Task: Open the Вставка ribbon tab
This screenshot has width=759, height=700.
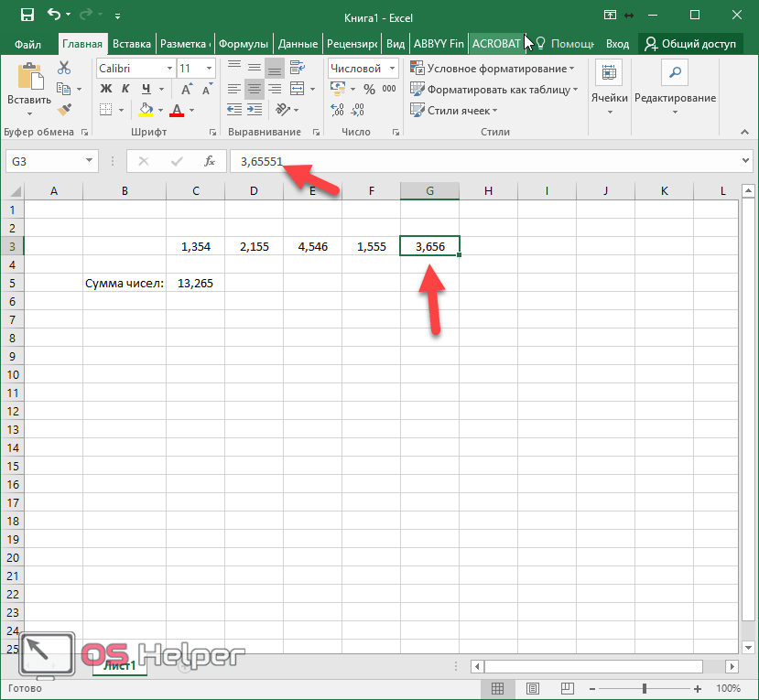Action: click(132, 43)
